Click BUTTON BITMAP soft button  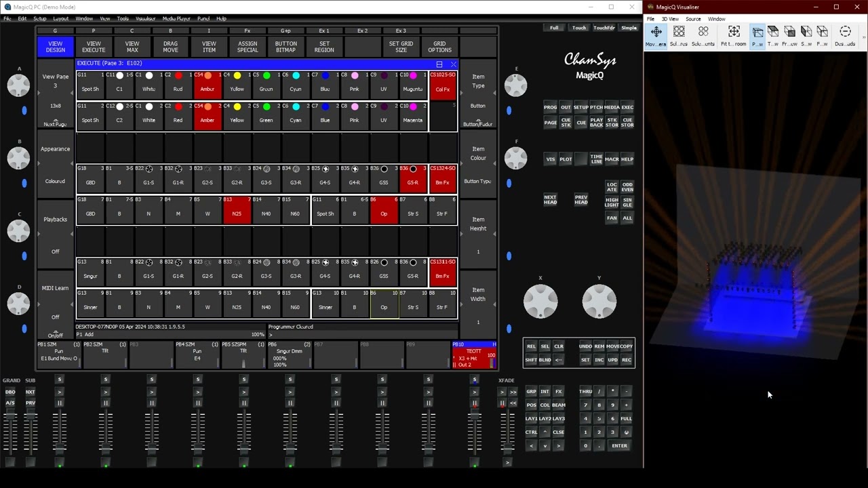coord(285,47)
